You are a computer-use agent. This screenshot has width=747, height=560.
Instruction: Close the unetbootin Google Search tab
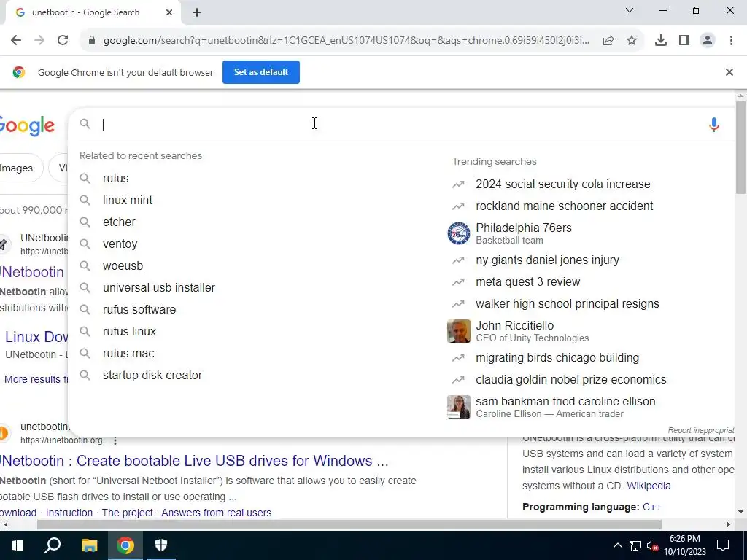(169, 12)
